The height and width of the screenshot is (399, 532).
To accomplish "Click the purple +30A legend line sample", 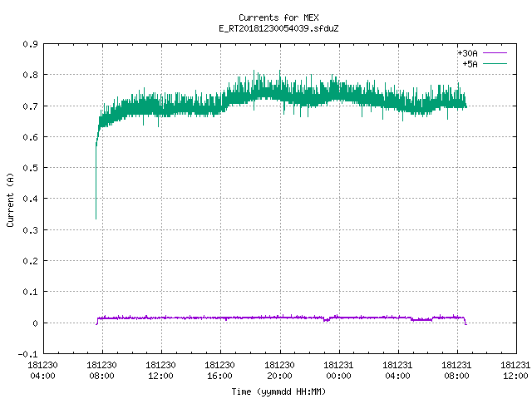I will (495, 53).
